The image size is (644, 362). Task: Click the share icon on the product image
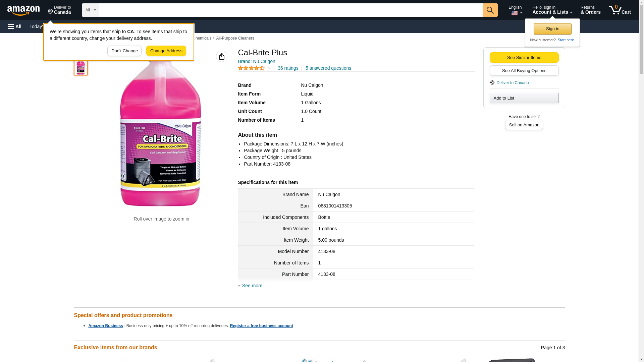point(222,56)
